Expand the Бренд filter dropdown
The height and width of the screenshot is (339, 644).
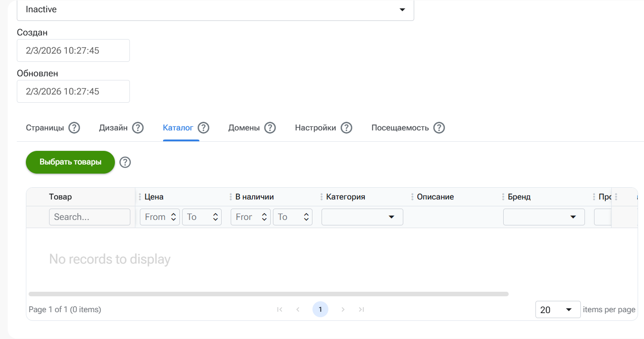point(544,217)
